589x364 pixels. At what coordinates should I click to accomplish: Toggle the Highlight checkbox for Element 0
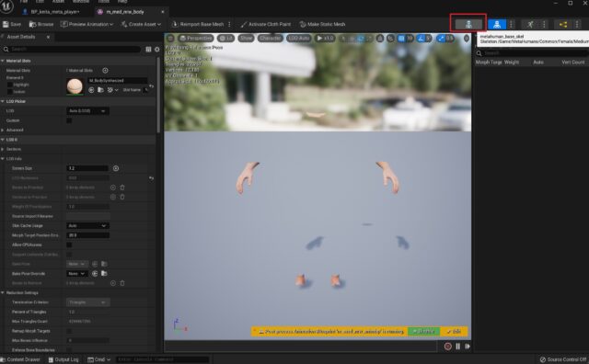tap(10, 85)
